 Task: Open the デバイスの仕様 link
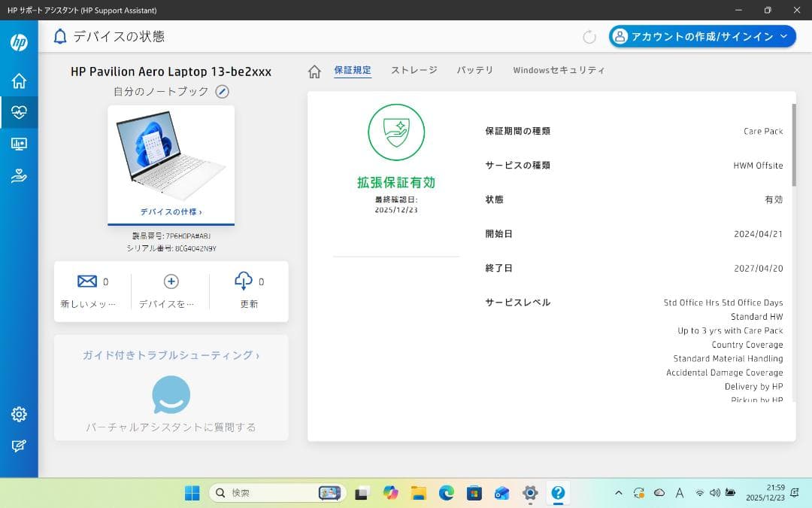[x=171, y=212]
